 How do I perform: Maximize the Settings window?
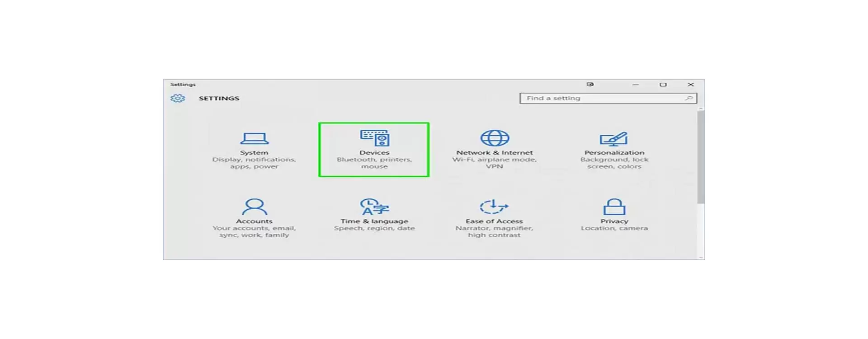[663, 85]
